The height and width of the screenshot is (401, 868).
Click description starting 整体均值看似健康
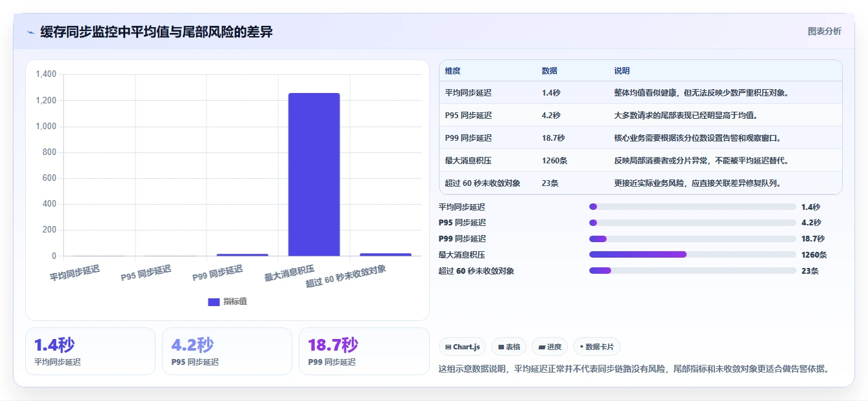pyautogui.click(x=702, y=93)
